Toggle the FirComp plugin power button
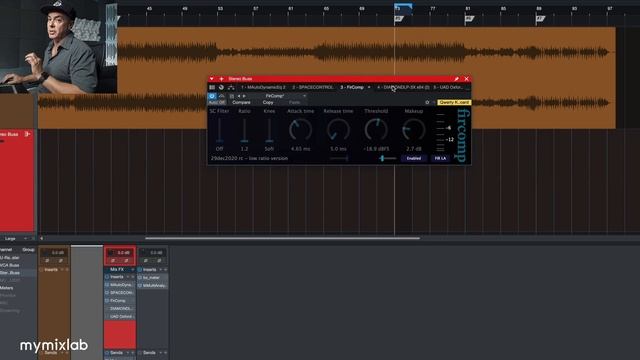The width and height of the screenshot is (640, 360). tap(212, 96)
